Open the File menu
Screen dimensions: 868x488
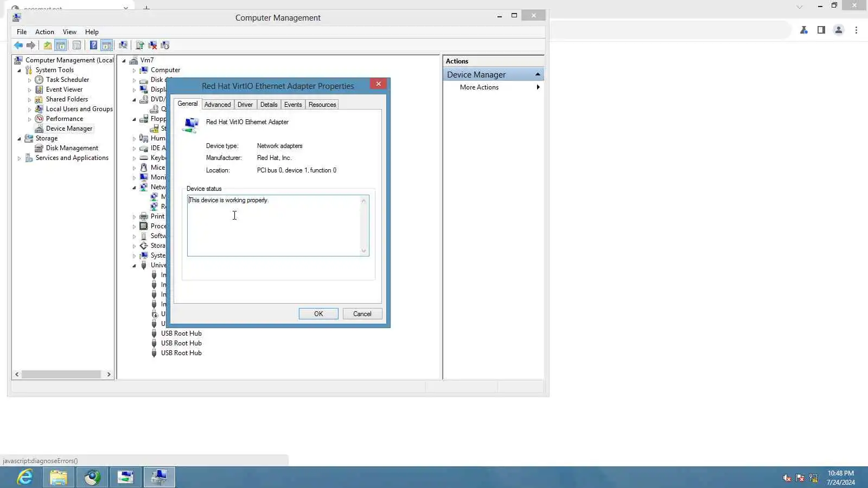click(22, 32)
